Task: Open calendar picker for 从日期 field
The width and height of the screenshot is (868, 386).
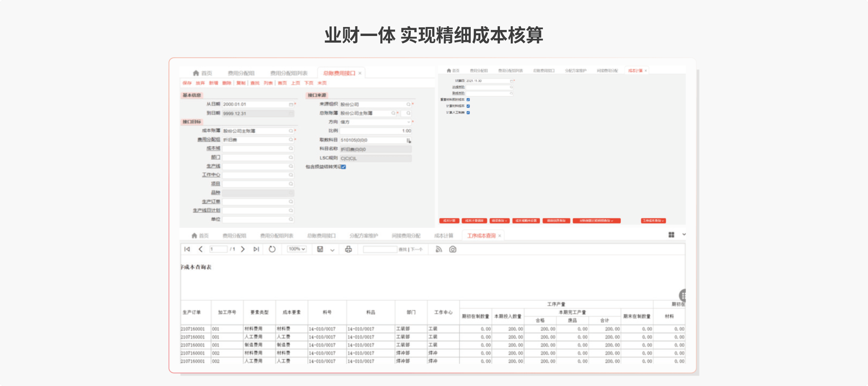Action: click(291, 105)
